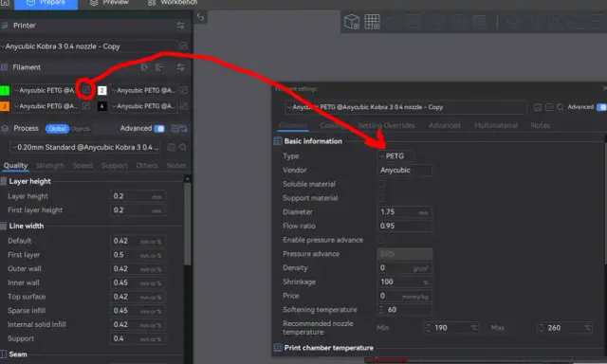Screen dimensions: 607x364
Task: Open the Others process tab
Action: click(x=147, y=166)
